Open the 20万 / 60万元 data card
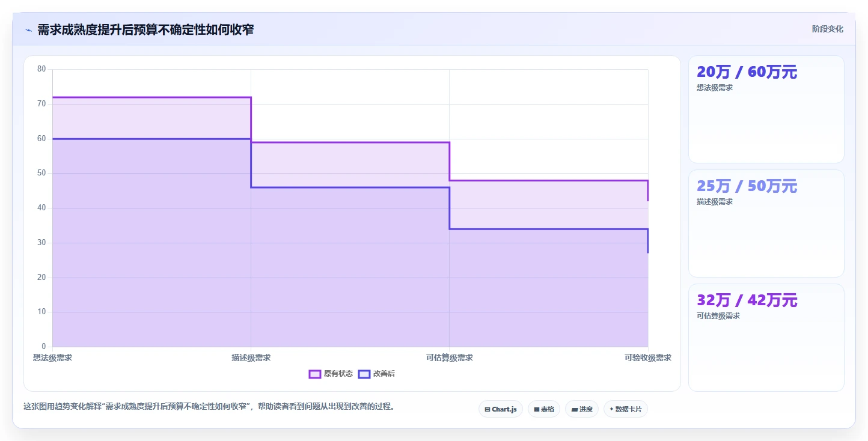 (766, 109)
